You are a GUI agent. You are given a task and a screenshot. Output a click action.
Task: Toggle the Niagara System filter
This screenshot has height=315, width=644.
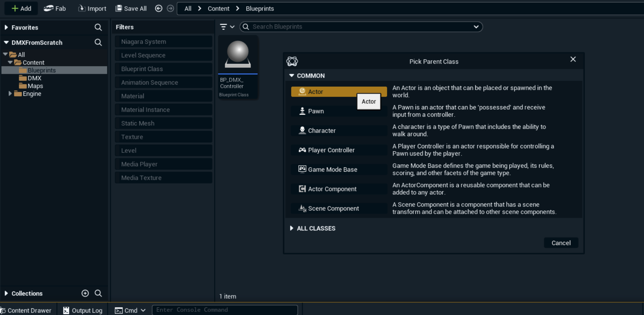pos(163,42)
